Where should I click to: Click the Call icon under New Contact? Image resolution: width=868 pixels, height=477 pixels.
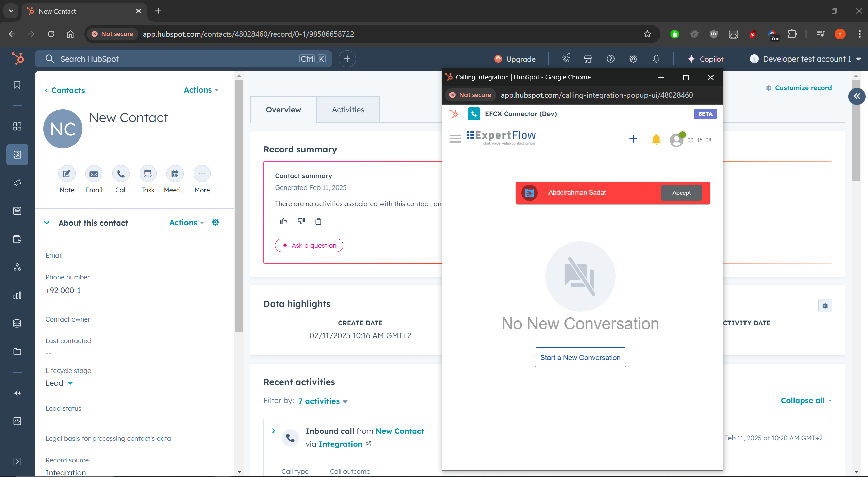click(x=121, y=174)
